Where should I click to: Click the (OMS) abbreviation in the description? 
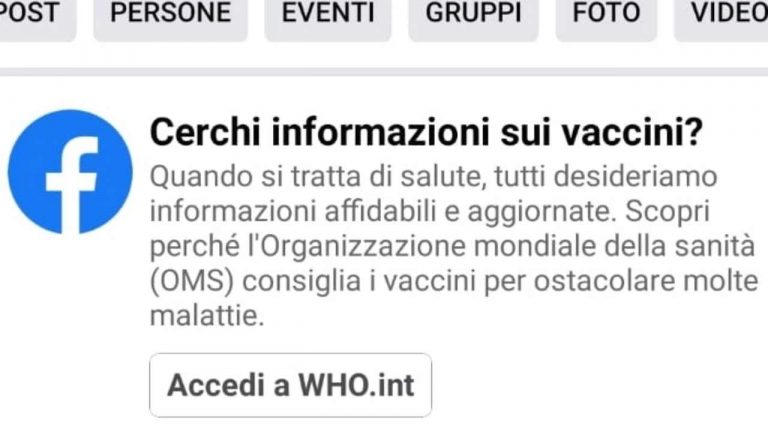pyautogui.click(x=192, y=282)
